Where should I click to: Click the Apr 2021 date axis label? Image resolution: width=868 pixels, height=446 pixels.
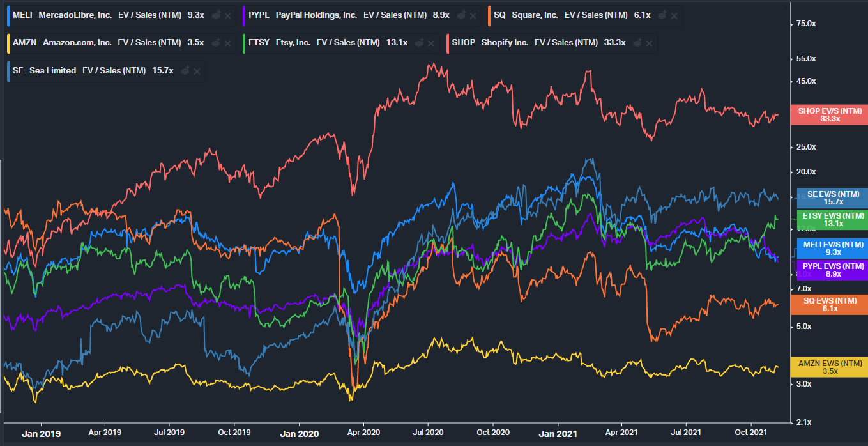621,433
